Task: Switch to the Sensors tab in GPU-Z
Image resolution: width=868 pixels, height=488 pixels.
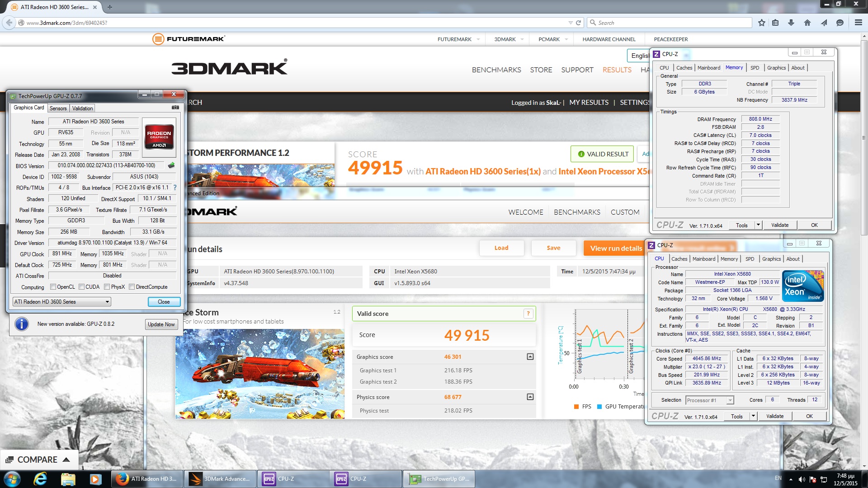Action: (58, 108)
